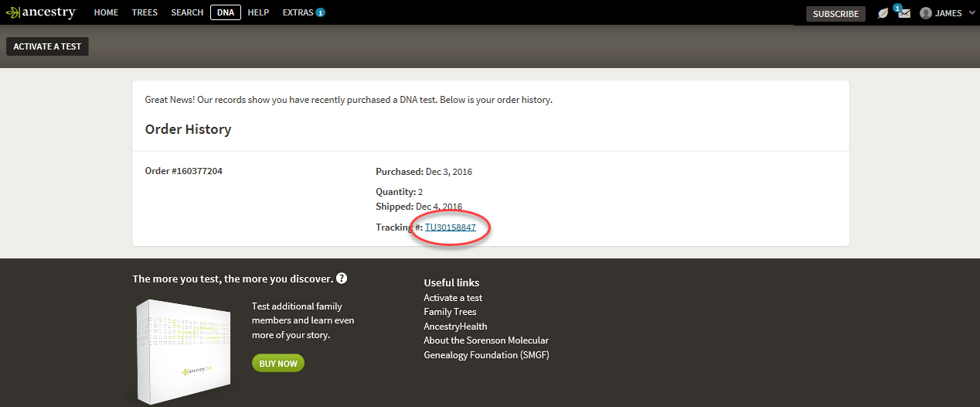This screenshot has width=980, height=407.
Task: Open the TREES menu
Action: coord(145,12)
